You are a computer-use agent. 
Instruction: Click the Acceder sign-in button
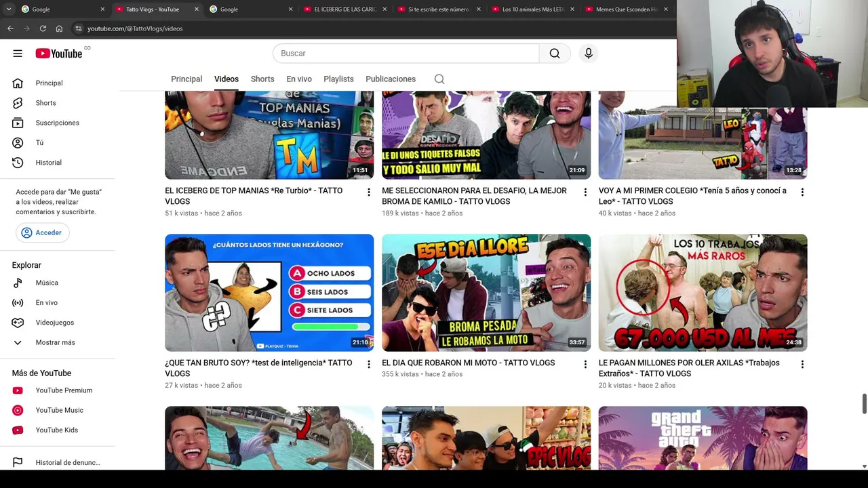[42, 232]
